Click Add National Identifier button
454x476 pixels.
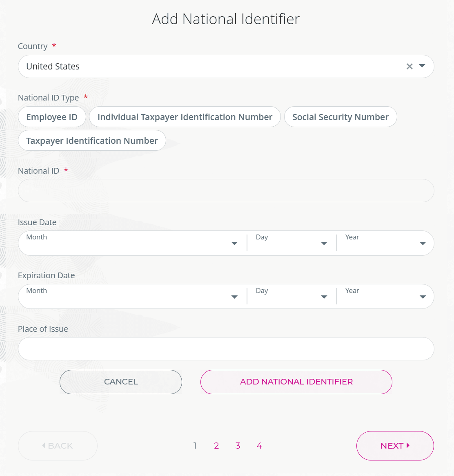tap(296, 382)
